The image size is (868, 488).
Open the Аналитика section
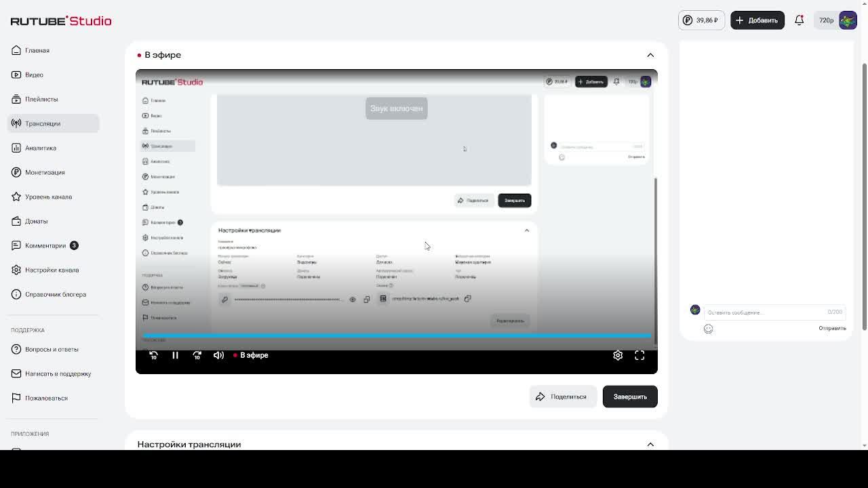41,148
